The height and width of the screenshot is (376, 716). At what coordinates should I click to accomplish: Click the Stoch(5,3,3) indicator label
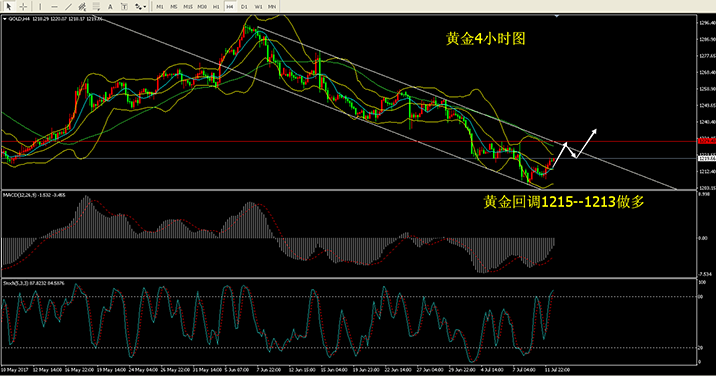(34, 283)
